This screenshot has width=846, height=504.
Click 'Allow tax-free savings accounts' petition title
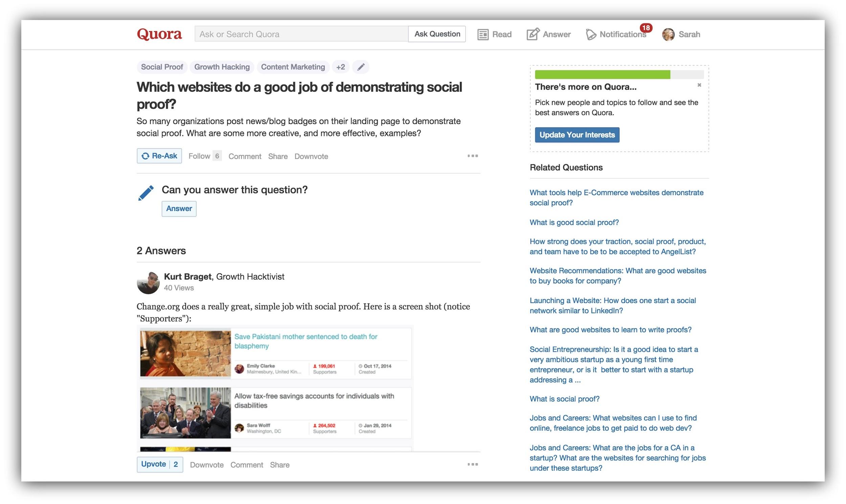tap(314, 401)
